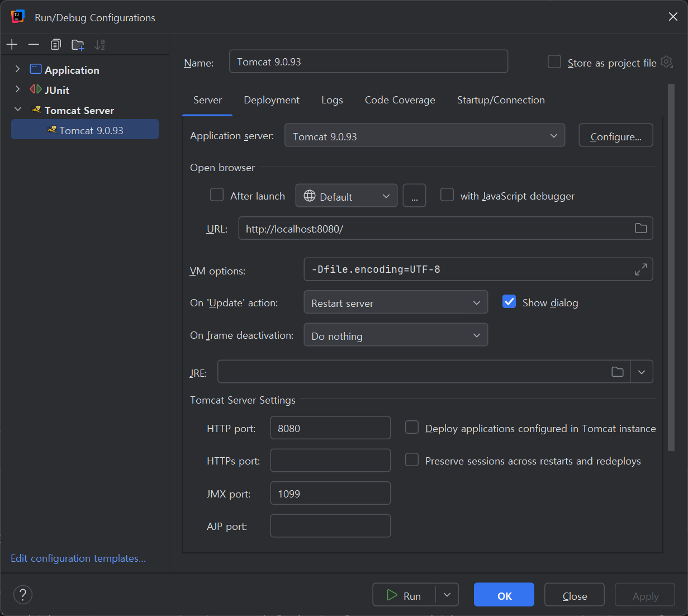This screenshot has width=688, height=616.
Task: Click the folder icon in the URL field
Action: click(641, 228)
